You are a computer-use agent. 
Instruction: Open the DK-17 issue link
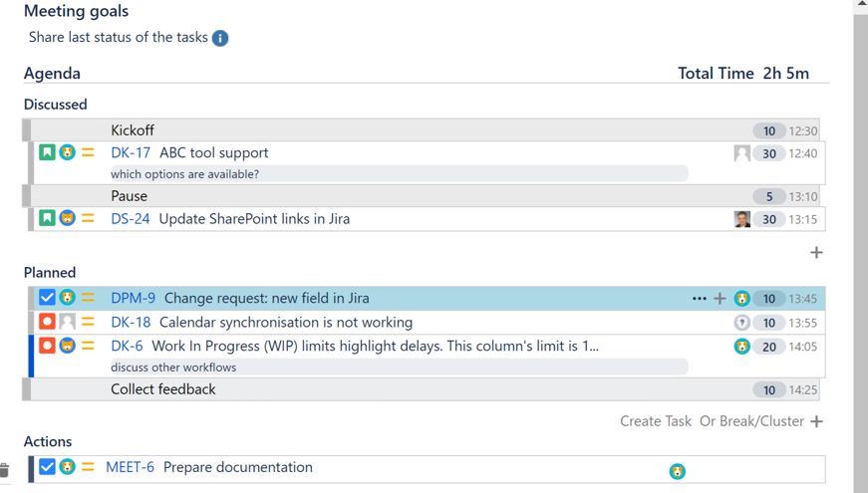coord(131,152)
